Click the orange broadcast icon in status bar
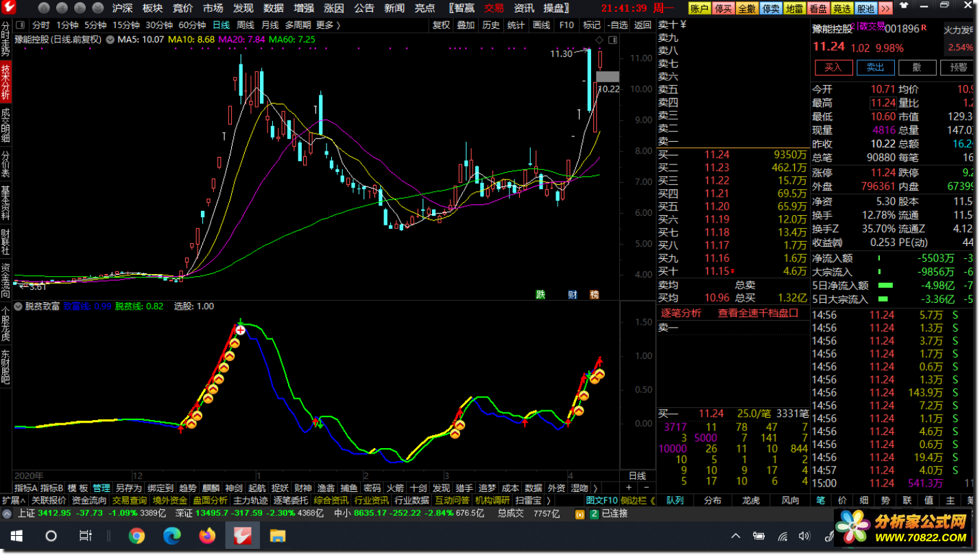 pyautogui.click(x=579, y=513)
